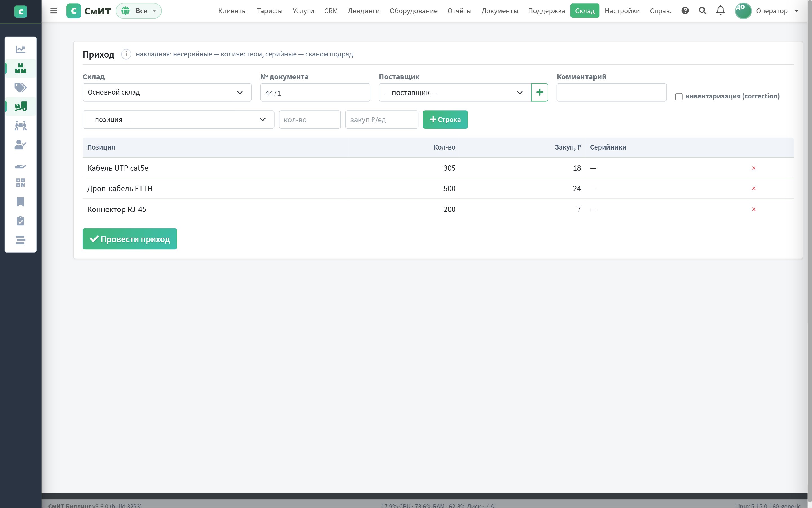Open the Настройки menu
The image size is (812, 508).
[622, 11]
